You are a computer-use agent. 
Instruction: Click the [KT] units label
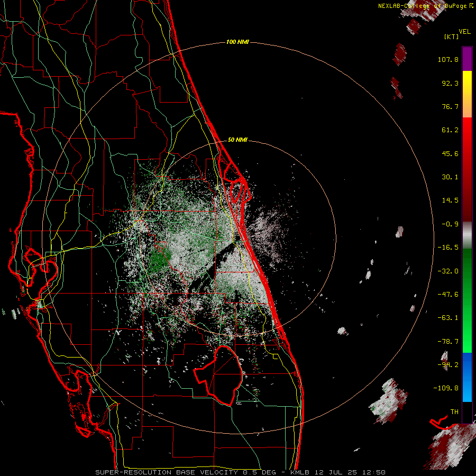451,36
